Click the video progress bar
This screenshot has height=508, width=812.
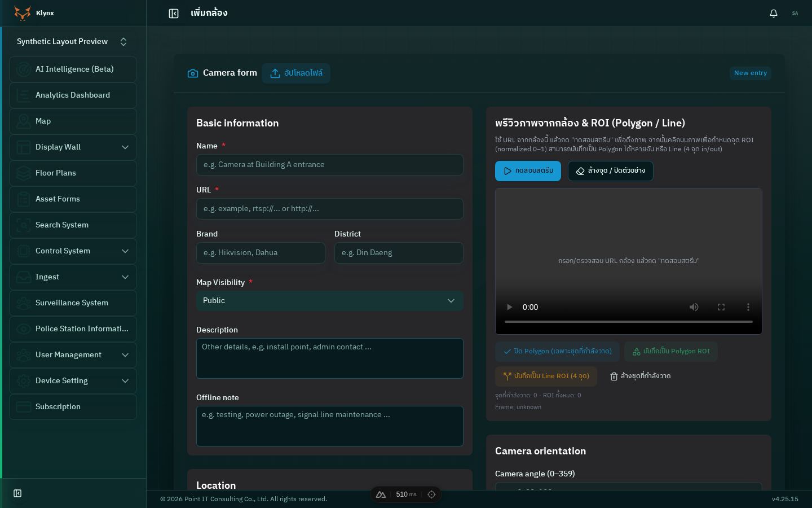pyautogui.click(x=629, y=322)
